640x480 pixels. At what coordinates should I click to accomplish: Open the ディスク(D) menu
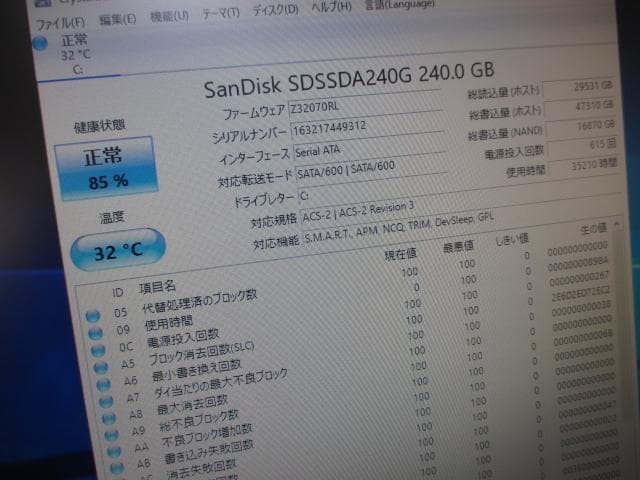click(275, 9)
